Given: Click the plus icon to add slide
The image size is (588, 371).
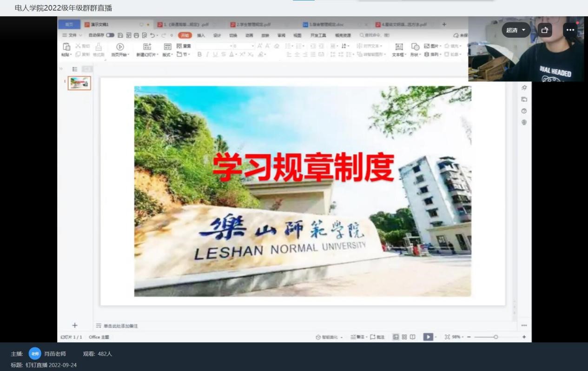Looking at the screenshot, I should [x=75, y=325].
